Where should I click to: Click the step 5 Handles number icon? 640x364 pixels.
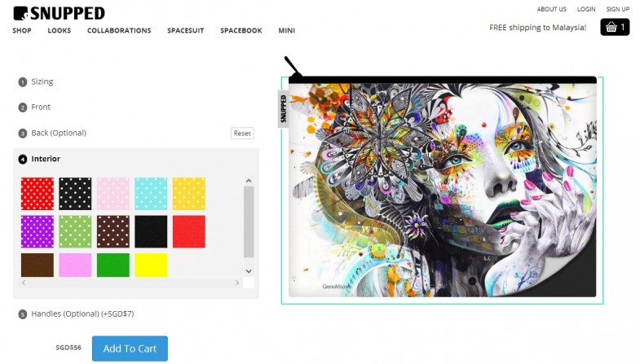23,314
